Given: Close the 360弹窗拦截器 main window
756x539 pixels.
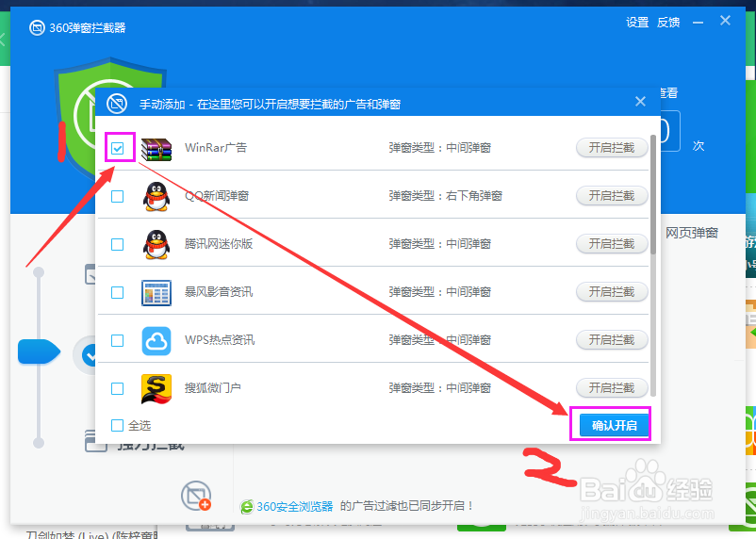Looking at the screenshot, I should click(725, 20).
